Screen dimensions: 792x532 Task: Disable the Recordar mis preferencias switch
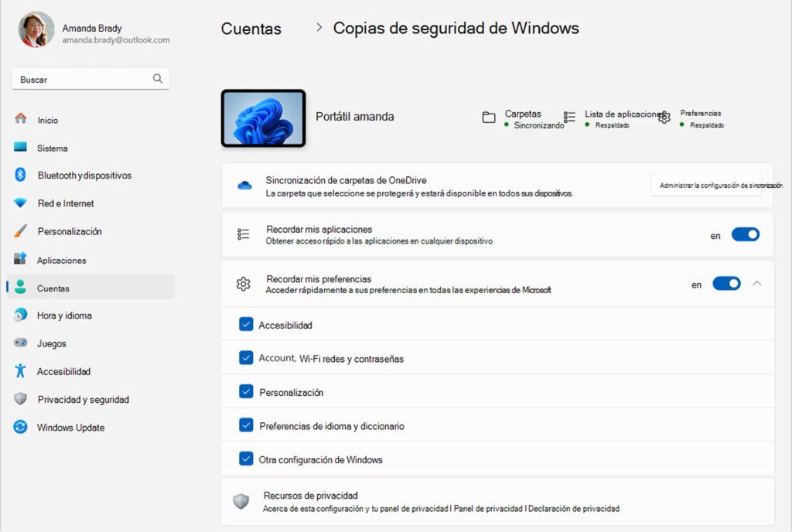click(x=726, y=284)
